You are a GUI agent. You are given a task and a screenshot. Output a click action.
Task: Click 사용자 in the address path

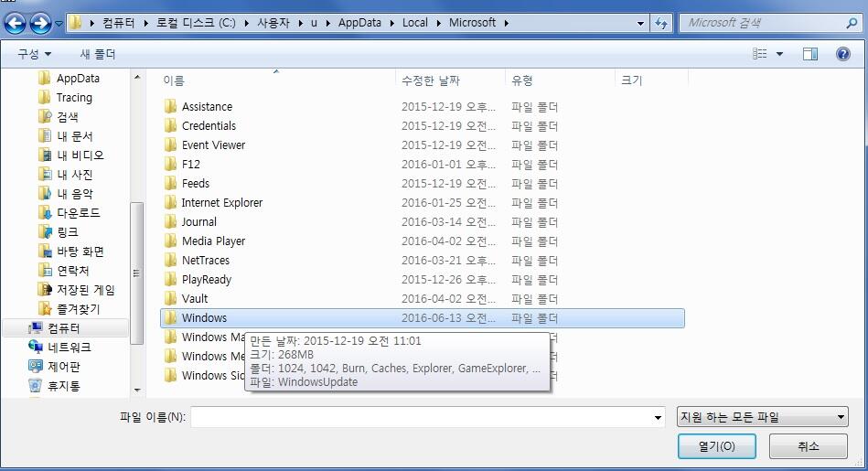pos(273,23)
